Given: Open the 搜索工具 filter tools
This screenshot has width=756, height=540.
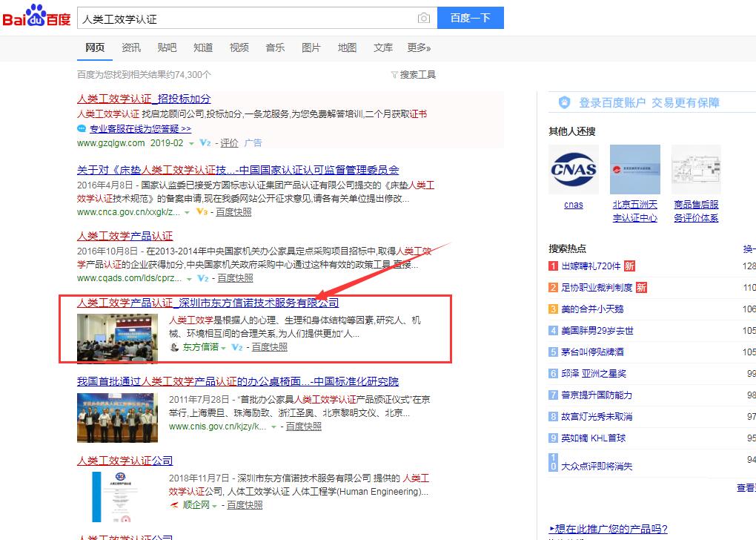Looking at the screenshot, I should pos(413,74).
